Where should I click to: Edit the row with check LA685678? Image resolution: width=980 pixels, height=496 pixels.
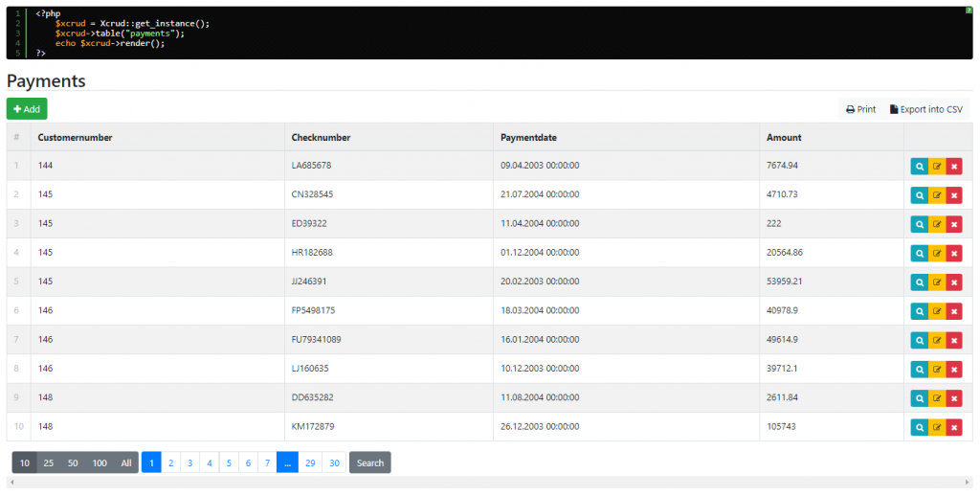pyautogui.click(x=937, y=167)
